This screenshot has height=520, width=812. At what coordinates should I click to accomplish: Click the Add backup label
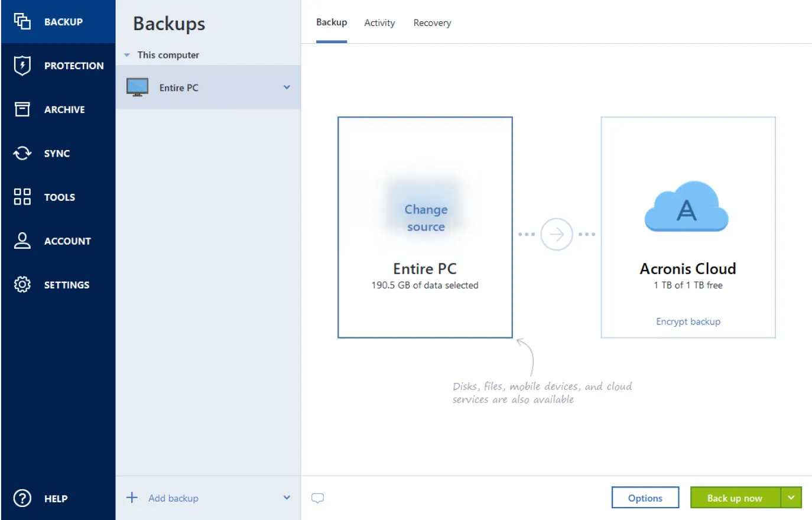(173, 498)
